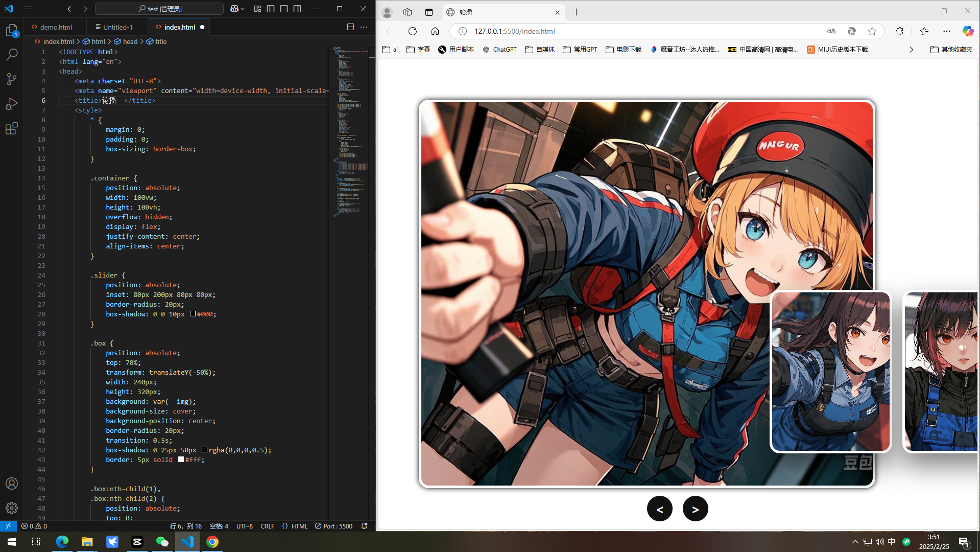This screenshot has height=552, width=980.
Task: Open the Windows Start menu
Action: (x=12, y=542)
